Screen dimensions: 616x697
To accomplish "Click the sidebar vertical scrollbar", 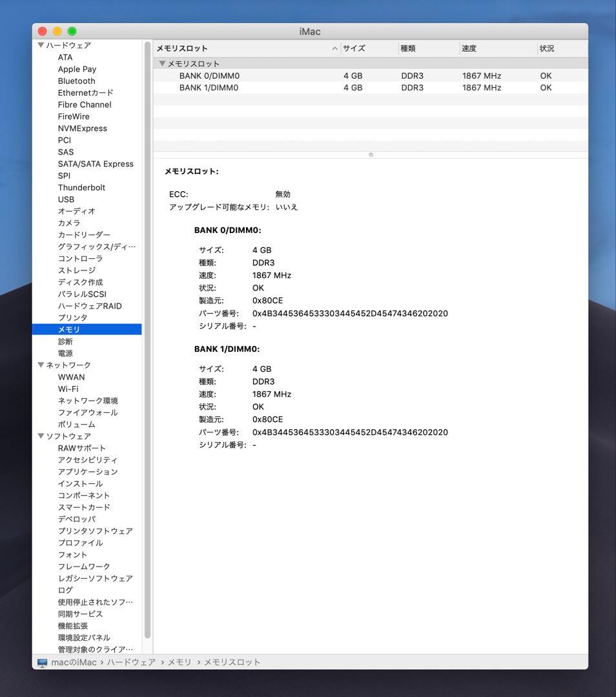I will (x=148, y=340).
